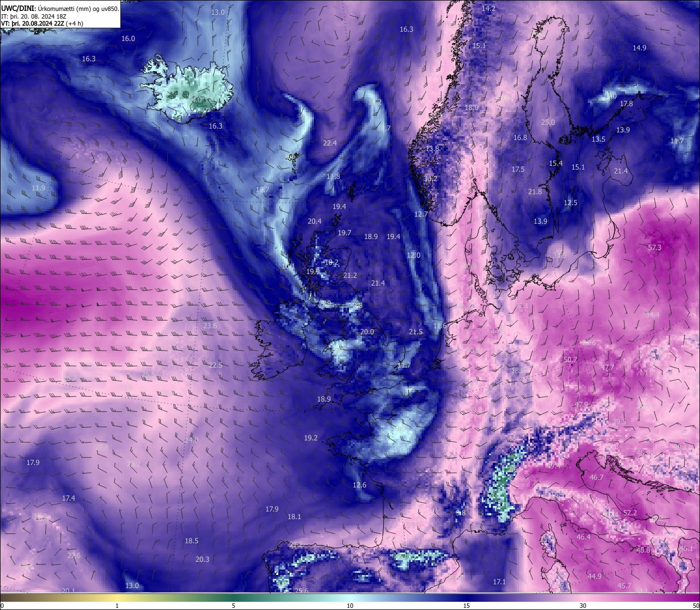Click the map value label '44.9'
The width and height of the screenshot is (700, 610).
click(594, 577)
